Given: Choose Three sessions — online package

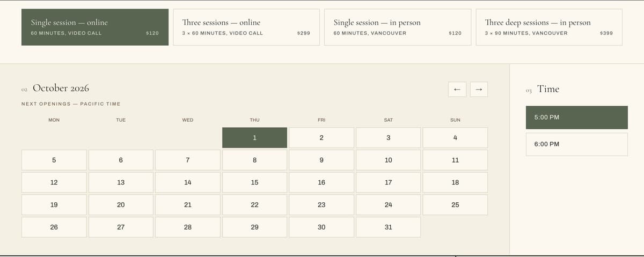Looking at the screenshot, I should pos(246,27).
